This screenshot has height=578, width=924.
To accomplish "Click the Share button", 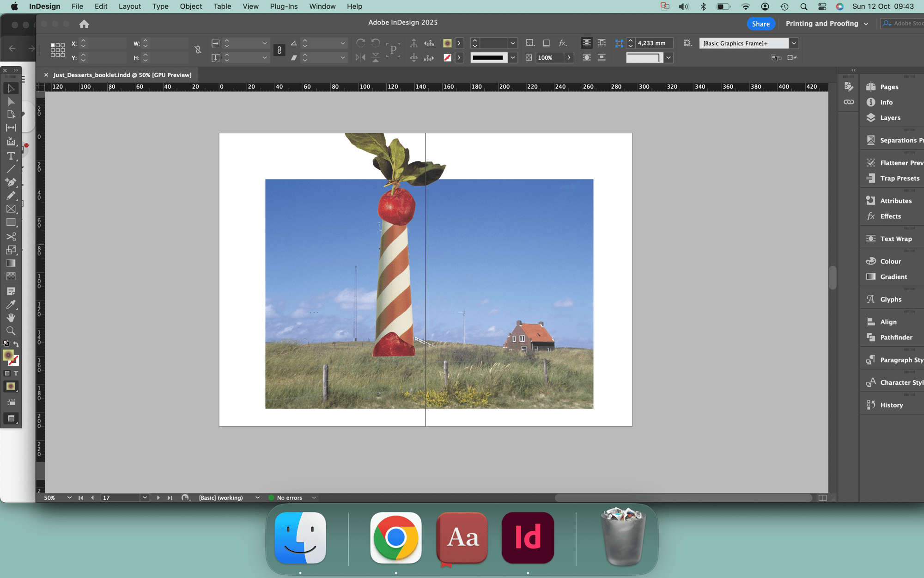I will pos(760,24).
